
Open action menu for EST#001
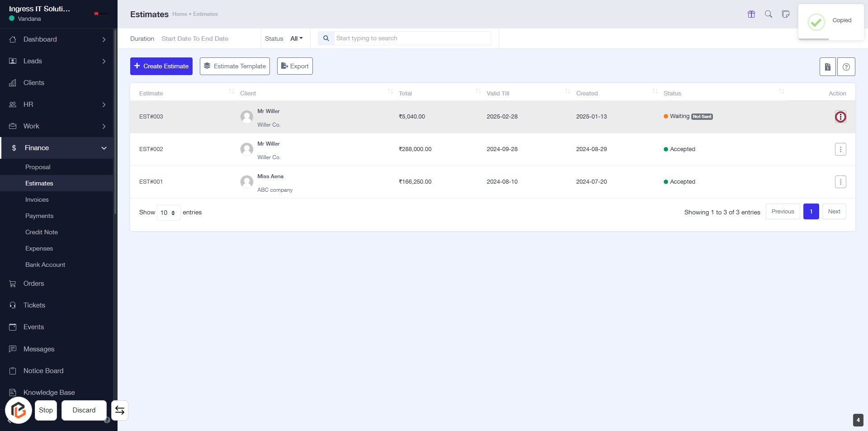[840, 182]
